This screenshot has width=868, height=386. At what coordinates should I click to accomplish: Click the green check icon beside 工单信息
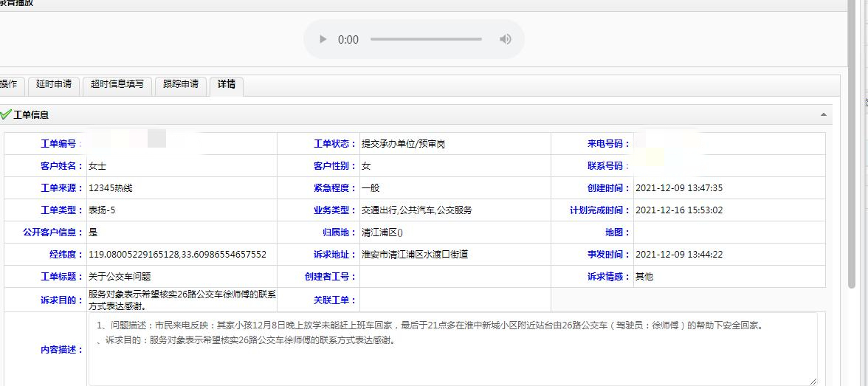pos(6,114)
